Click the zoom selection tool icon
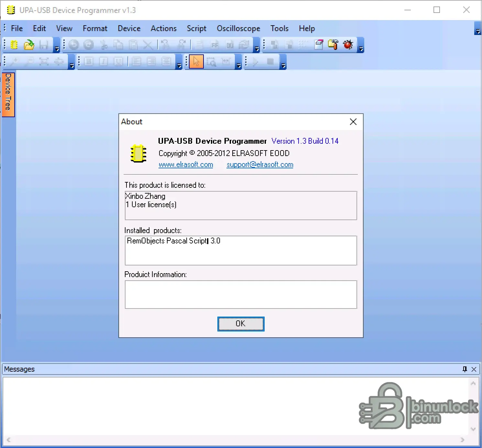This screenshot has width=482, height=448. point(211,62)
